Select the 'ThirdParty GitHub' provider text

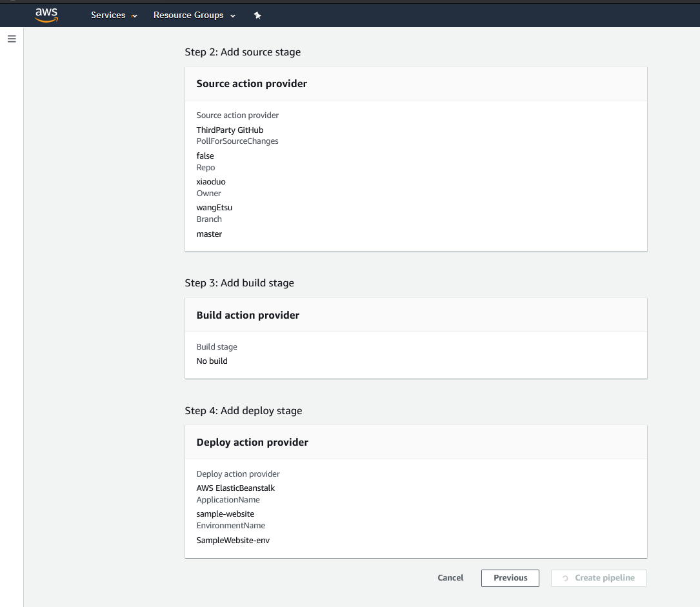[230, 130]
